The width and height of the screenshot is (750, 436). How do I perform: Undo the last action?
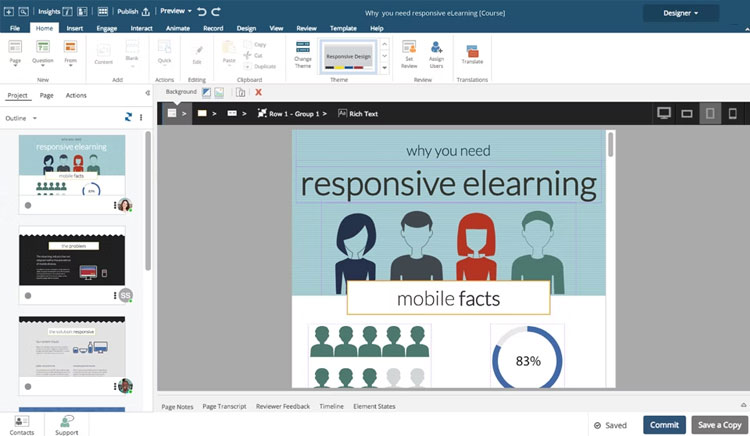(x=202, y=11)
